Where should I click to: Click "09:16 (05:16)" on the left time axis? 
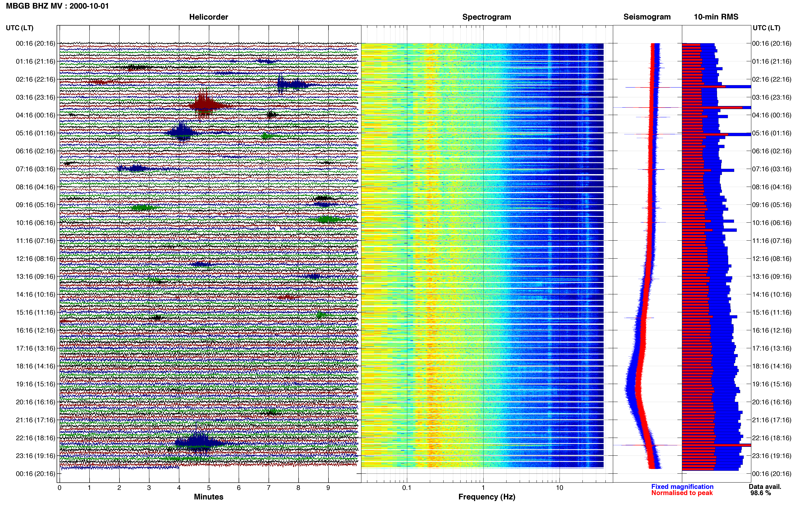coord(36,205)
